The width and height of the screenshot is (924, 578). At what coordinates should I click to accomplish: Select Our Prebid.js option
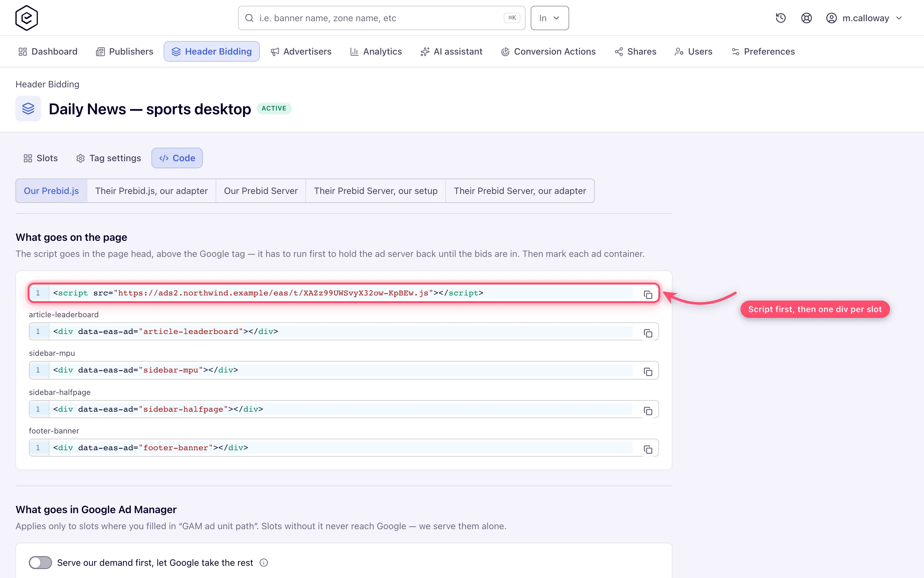[51, 191]
